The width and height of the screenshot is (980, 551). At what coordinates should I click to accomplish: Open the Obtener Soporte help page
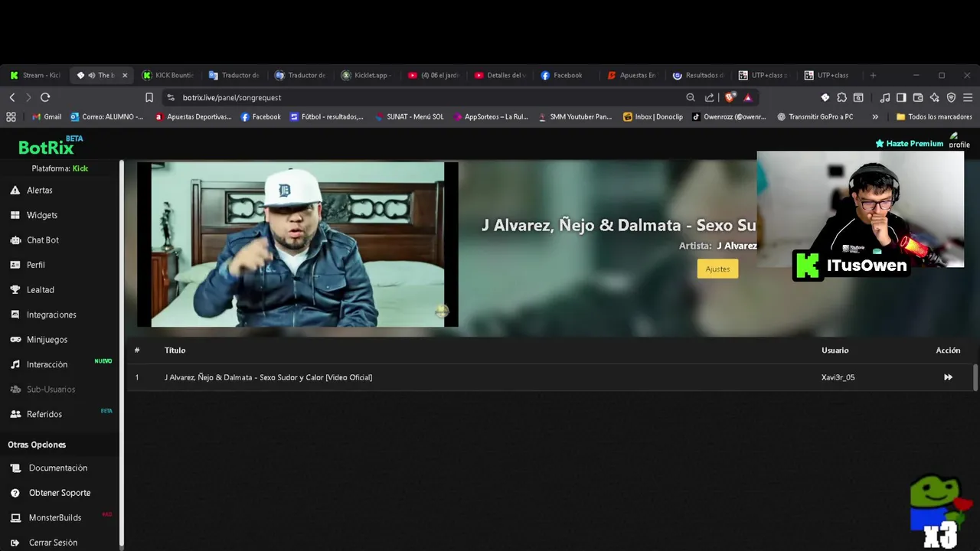(x=60, y=493)
